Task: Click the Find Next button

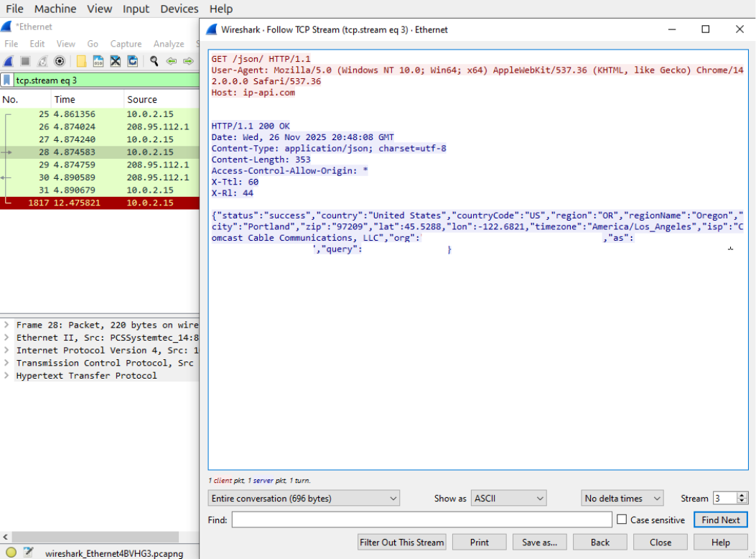Action: click(x=720, y=519)
